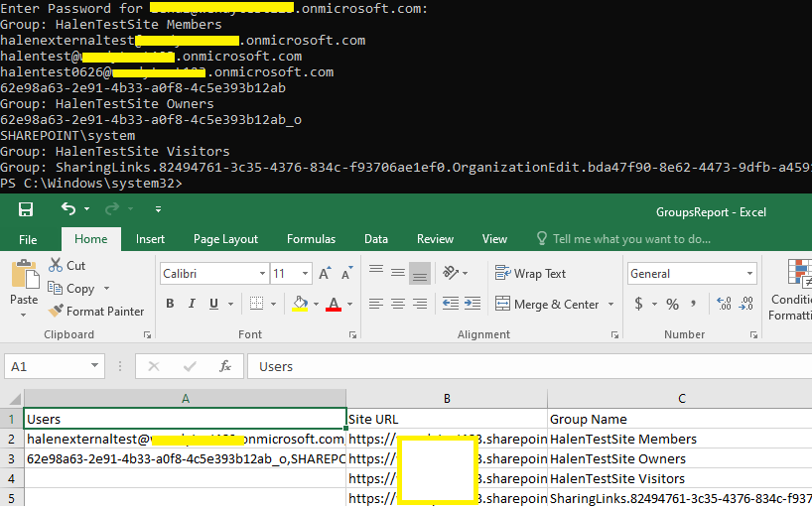
Task: Open the Alignment dialog launcher
Action: pos(614,335)
